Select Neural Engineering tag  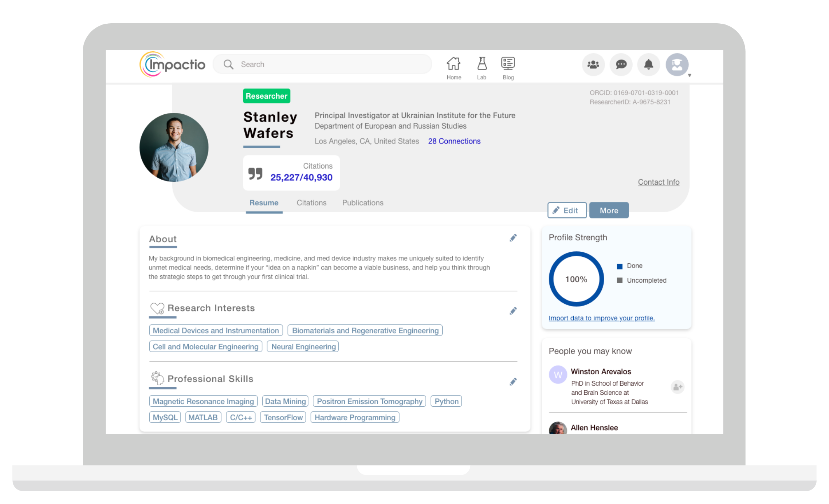click(303, 346)
